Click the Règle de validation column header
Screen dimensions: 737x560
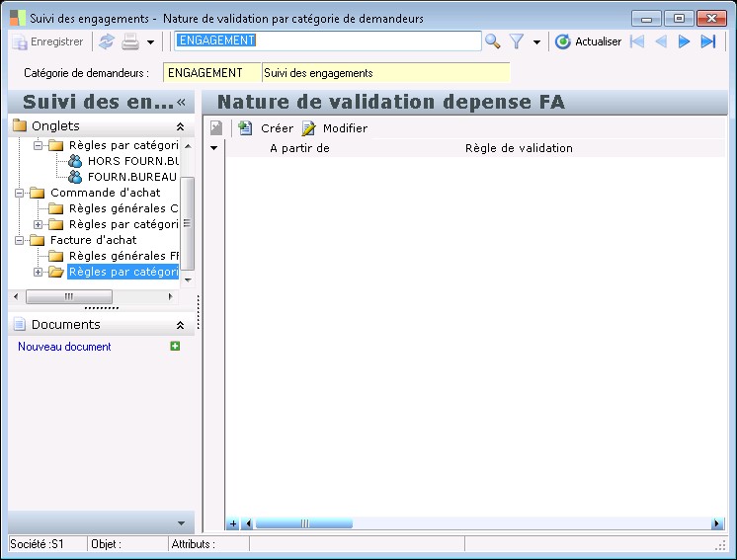coord(519,148)
